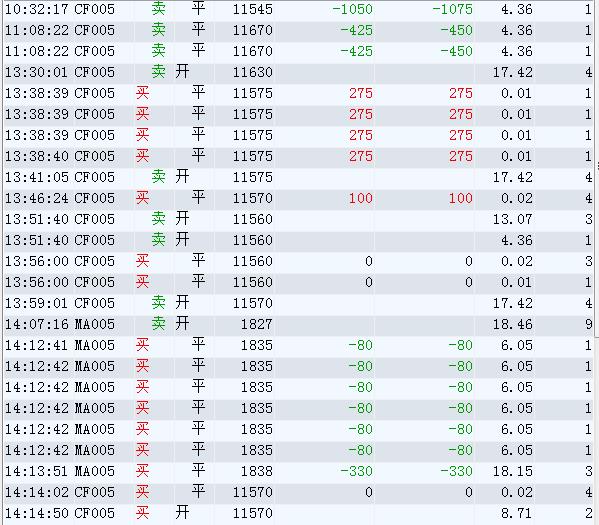This screenshot has width=599, height=525.
Task: Select the 10:32:17 CF005 sell row
Action: tap(298, 9)
